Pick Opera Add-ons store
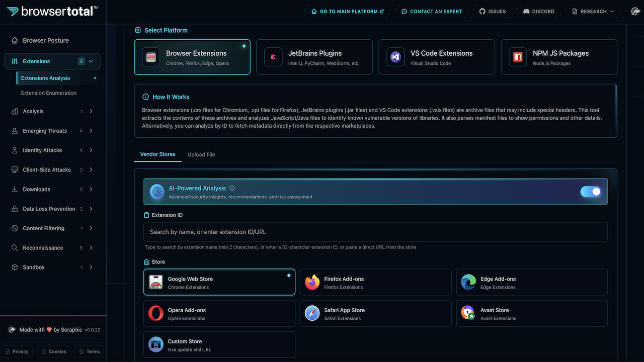The image size is (644, 362). 219,313
